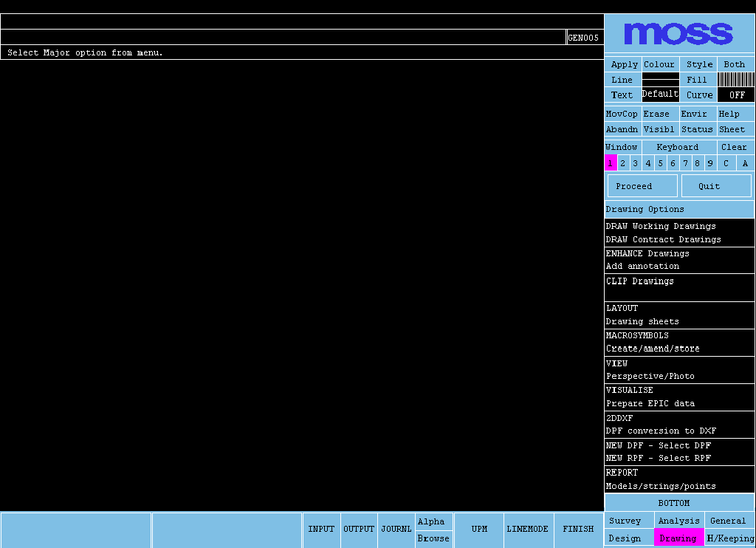Select the 2DDXF conversion option
Screen dimensions: 756x548
tap(661, 424)
